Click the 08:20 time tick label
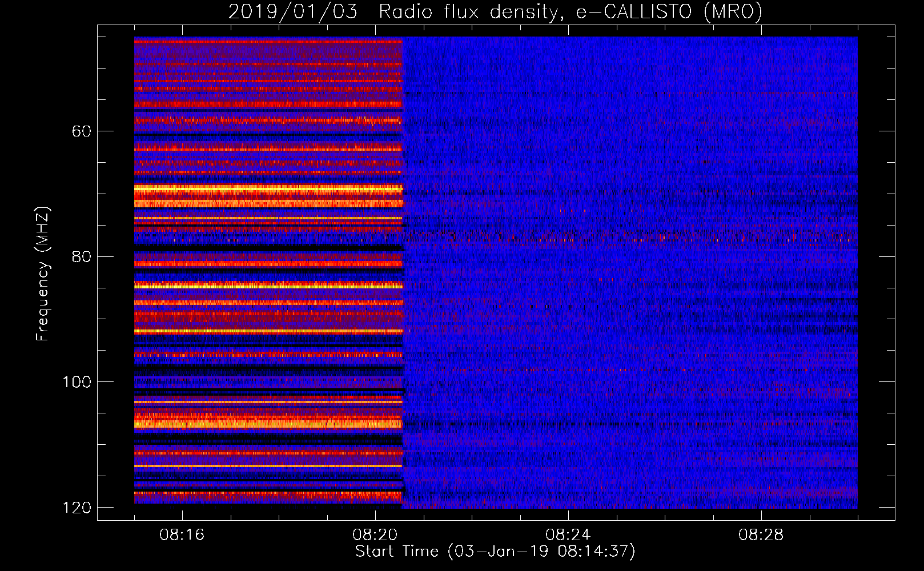This screenshot has width=924, height=571. click(x=375, y=535)
